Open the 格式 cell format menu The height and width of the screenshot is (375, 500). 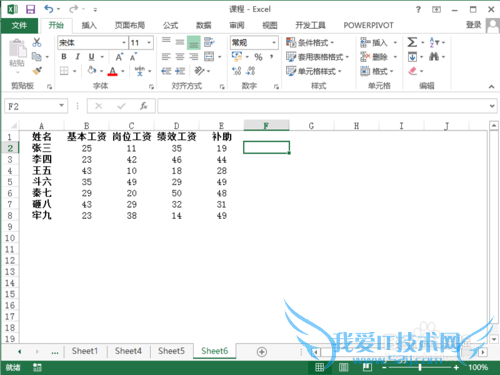pyautogui.click(x=377, y=71)
